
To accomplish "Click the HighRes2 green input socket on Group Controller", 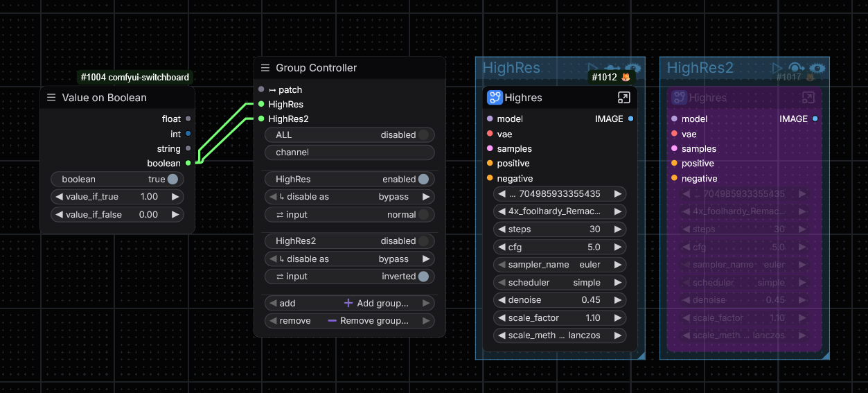I will pyautogui.click(x=261, y=119).
